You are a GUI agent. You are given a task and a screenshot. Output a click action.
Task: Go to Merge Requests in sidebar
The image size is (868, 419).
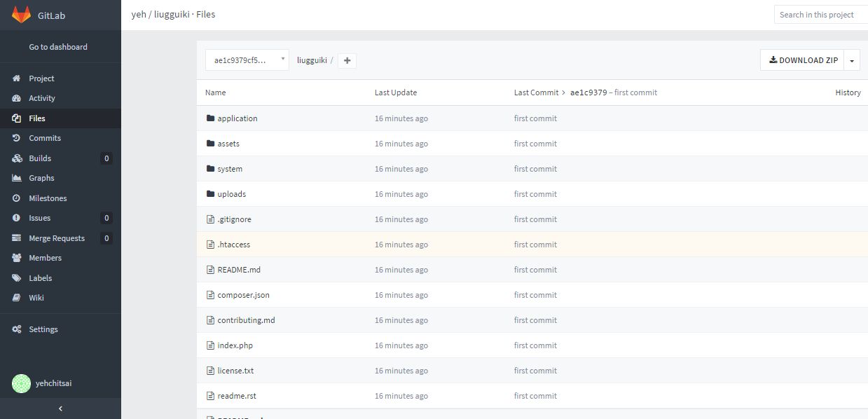tap(57, 238)
